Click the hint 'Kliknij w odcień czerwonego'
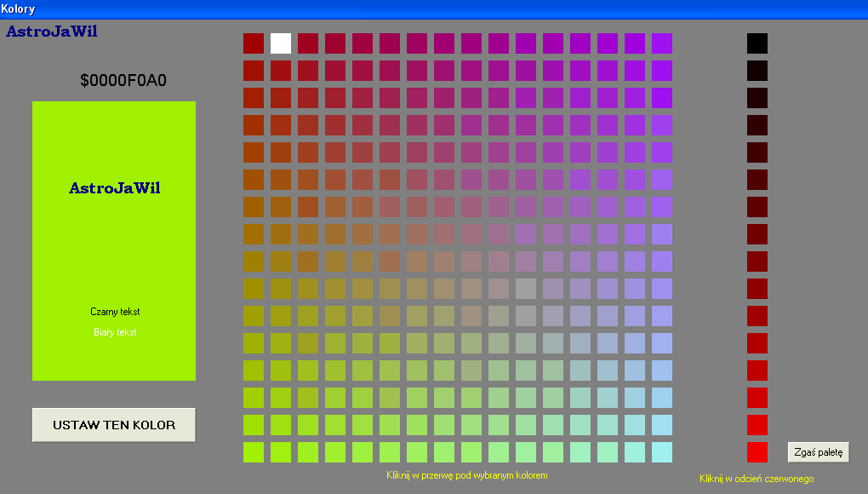Image resolution: width=868 pixels, height=494 pixels. pos(757,479)
